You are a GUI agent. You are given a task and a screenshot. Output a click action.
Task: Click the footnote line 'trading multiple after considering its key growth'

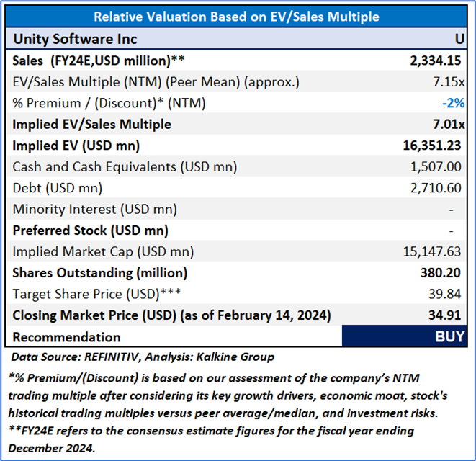point(228,396)
